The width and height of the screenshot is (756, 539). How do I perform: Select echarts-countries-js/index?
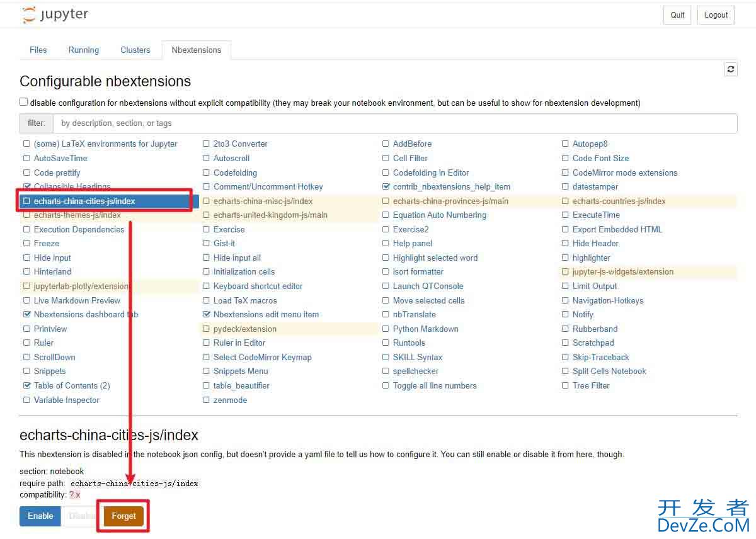pos(619,201)
